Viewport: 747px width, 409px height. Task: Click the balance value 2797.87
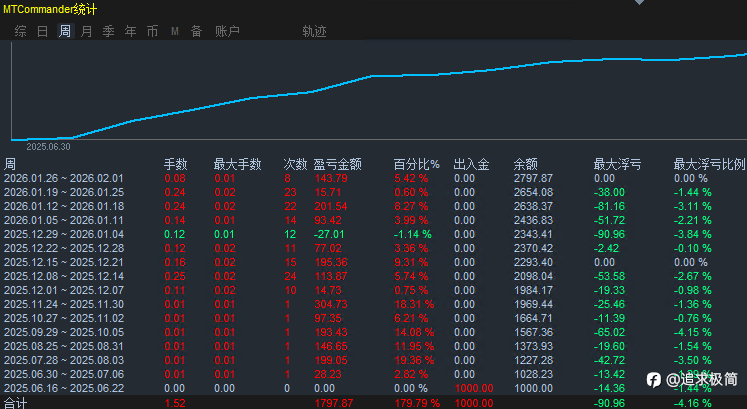(x=533, y=178)
